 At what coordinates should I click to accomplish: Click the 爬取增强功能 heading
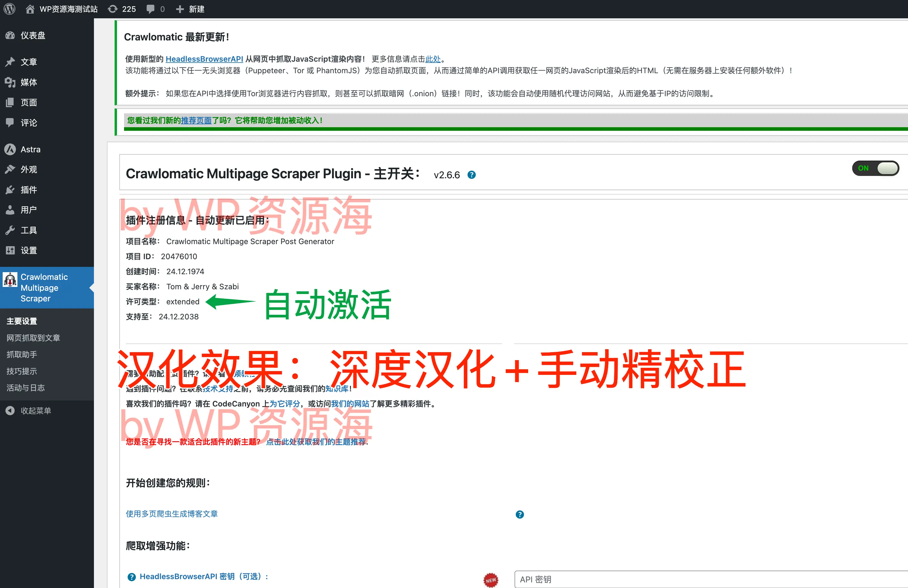[x=158, y=546]
